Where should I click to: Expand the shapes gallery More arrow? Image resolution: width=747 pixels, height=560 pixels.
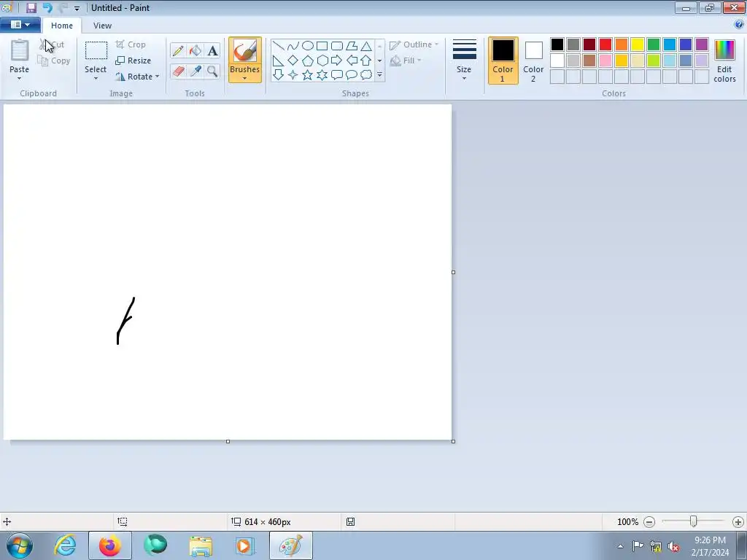coord(379,75)
